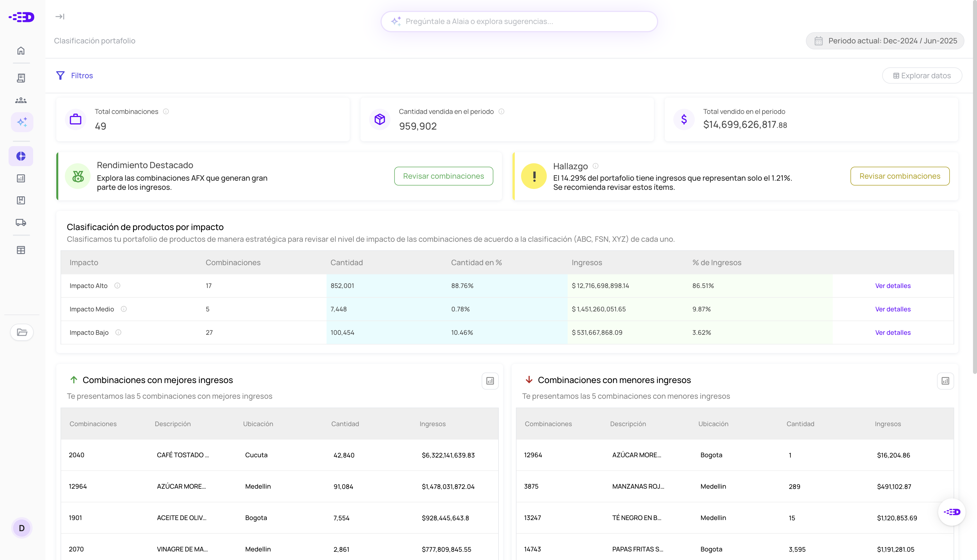Show info for Cantidad vendida en el periodo

[x=501, y=112]
